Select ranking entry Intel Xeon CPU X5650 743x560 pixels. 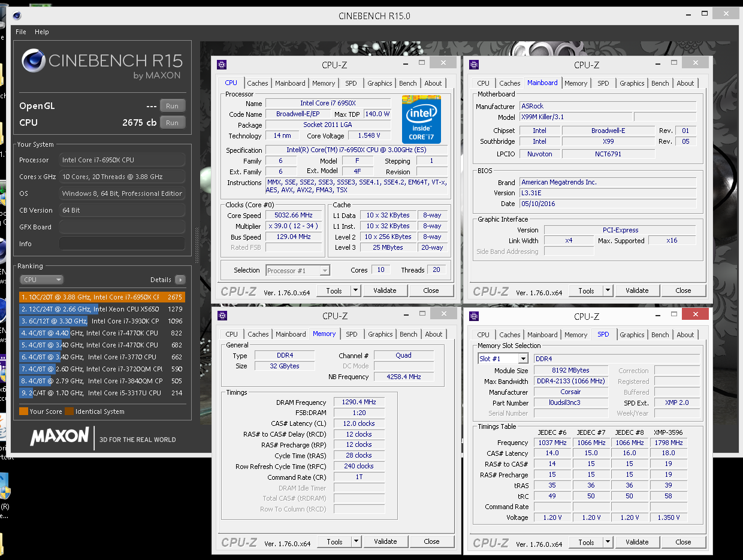pos(102,309)
